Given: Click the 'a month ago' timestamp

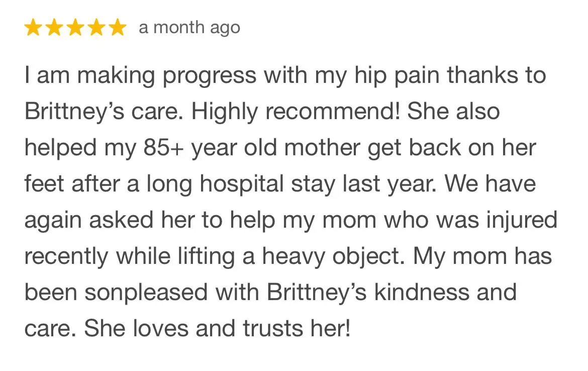Looking at the screenshot, I should click(189, 28).
